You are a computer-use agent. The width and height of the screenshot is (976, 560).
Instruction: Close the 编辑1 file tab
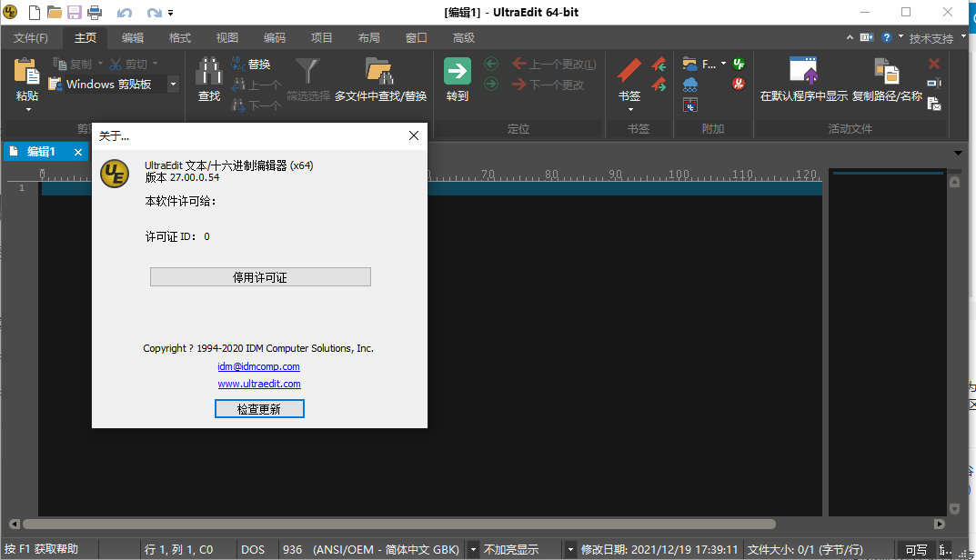[78, 152]
